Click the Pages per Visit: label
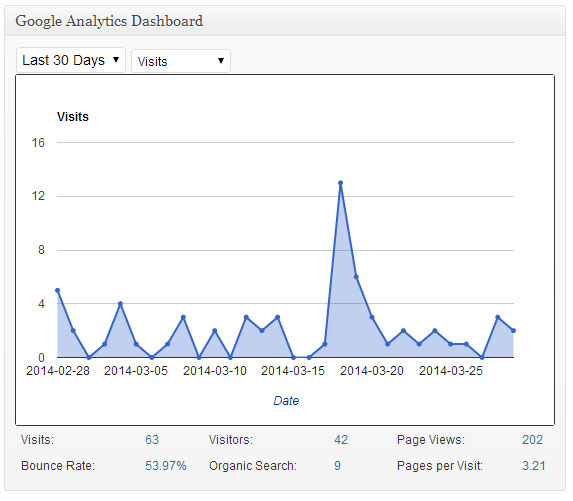 tap(440, 466)
